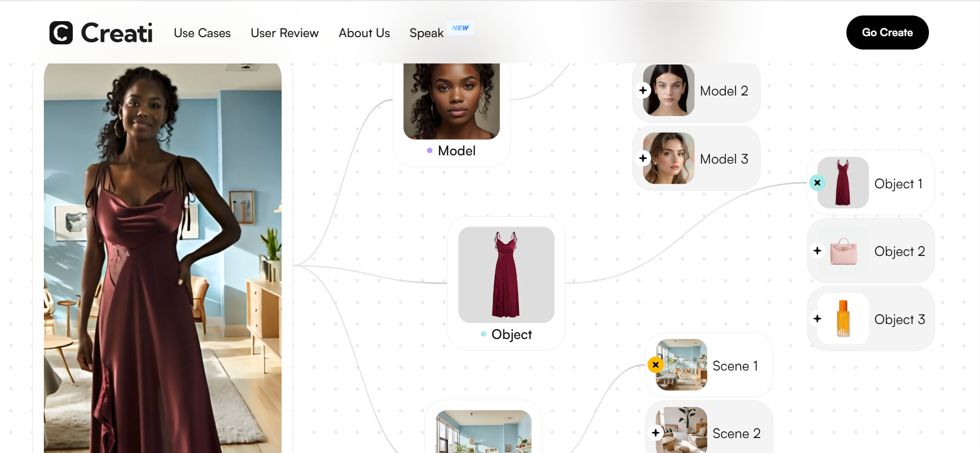Click the 'Model' label under the portrait

pos(456,151)
